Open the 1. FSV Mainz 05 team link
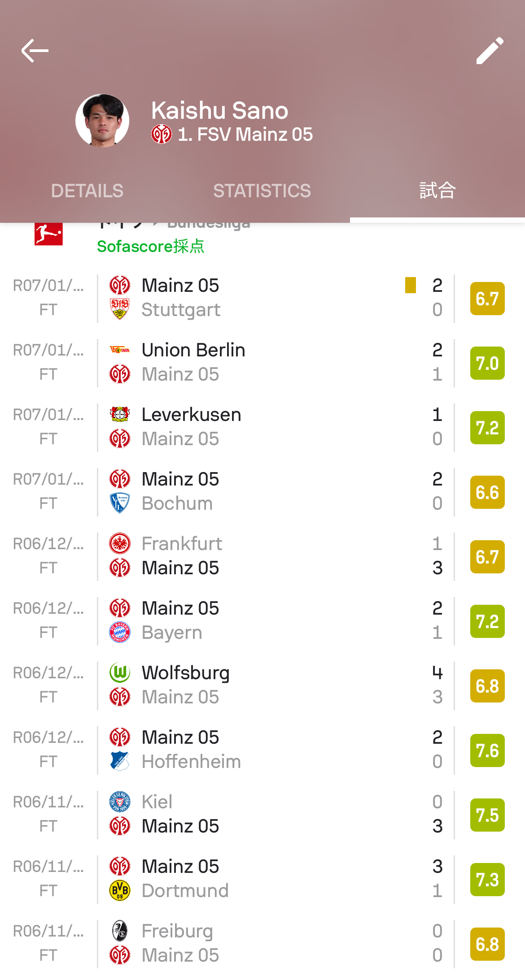 245,134
